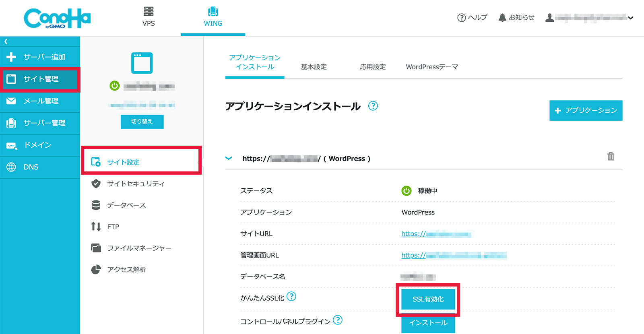Image resolution: width=644 pixels, height=334 pixels.
Task: Open アクセス解析 analytics
Action: (x=126, y=269)
